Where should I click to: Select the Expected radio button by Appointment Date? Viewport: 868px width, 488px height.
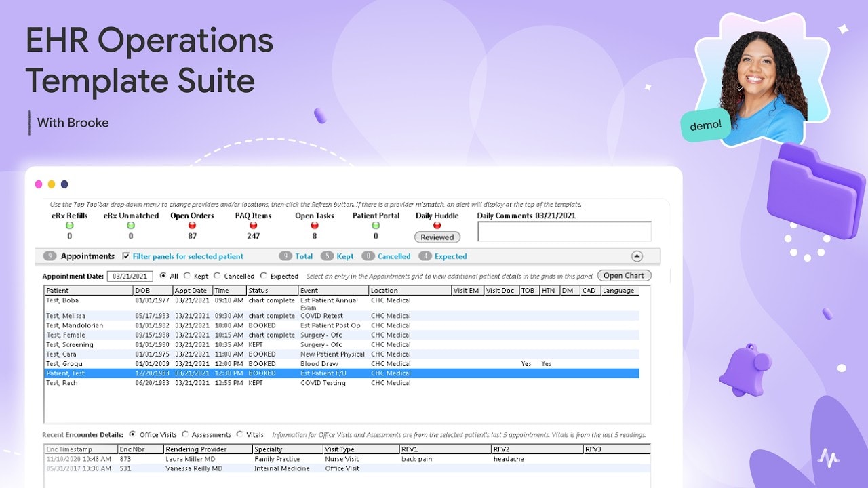[x=264, y=276]
